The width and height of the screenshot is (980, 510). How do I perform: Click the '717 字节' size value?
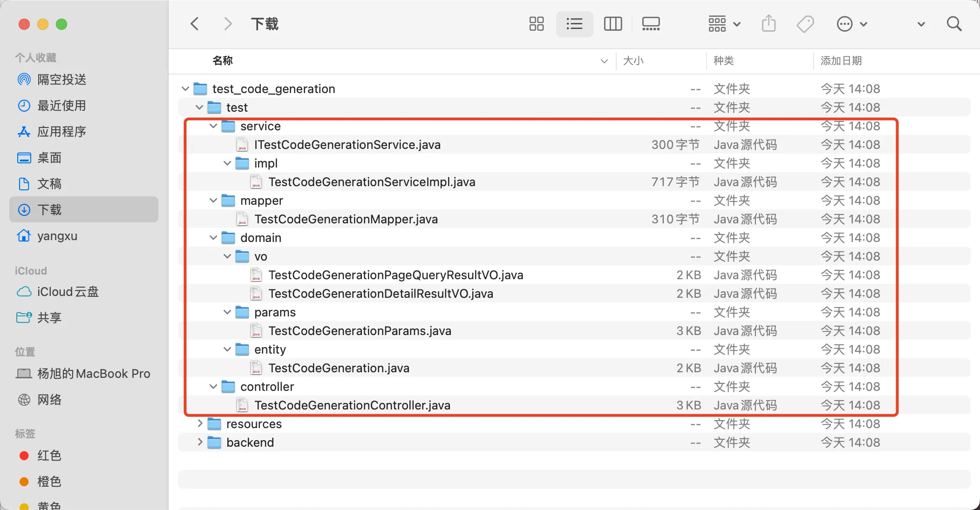(x=675, y=181)
